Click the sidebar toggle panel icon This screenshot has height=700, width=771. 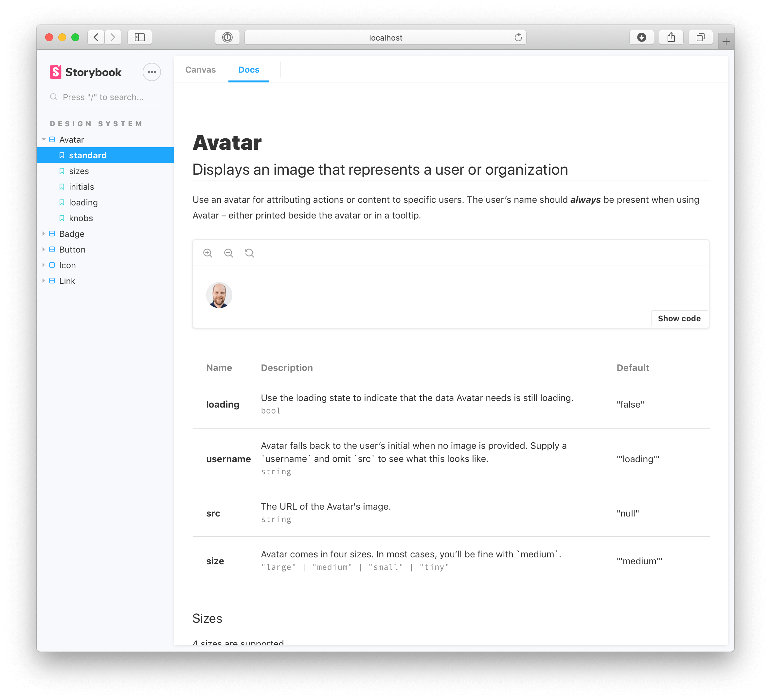[140, 37]
